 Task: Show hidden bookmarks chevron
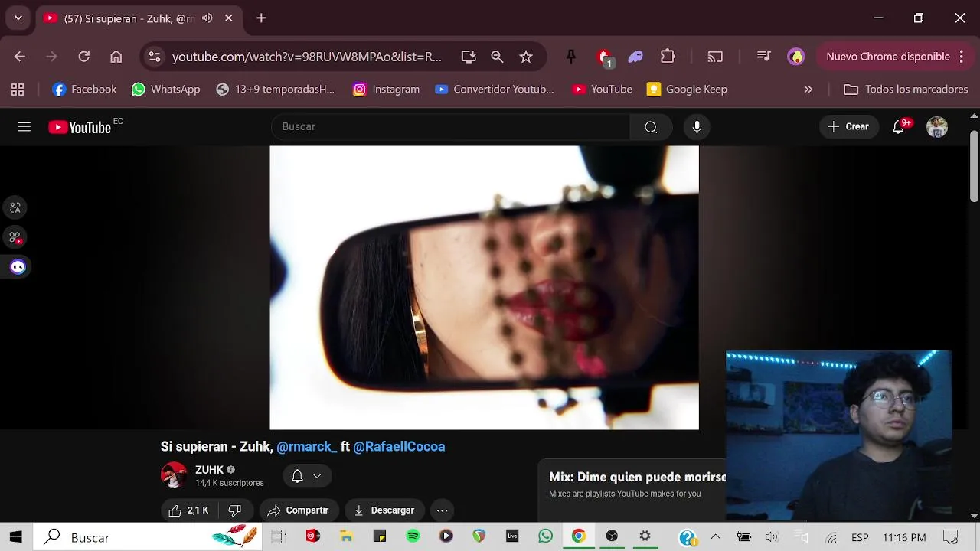[x=808, y=90]
